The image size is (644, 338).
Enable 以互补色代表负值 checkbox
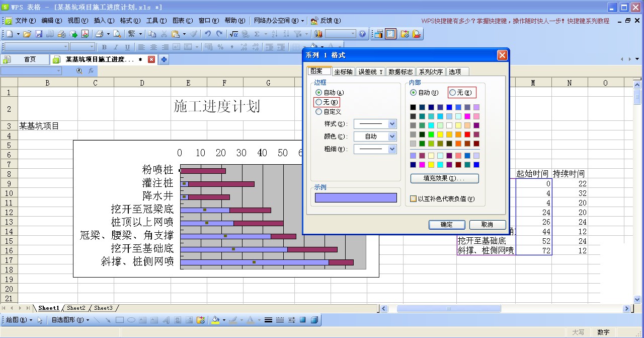tap(413, 199)
